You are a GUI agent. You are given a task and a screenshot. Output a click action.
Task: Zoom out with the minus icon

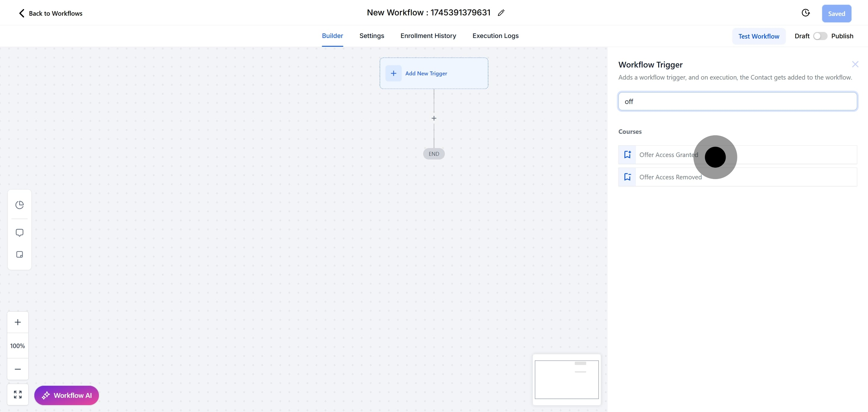coord(18,369)
